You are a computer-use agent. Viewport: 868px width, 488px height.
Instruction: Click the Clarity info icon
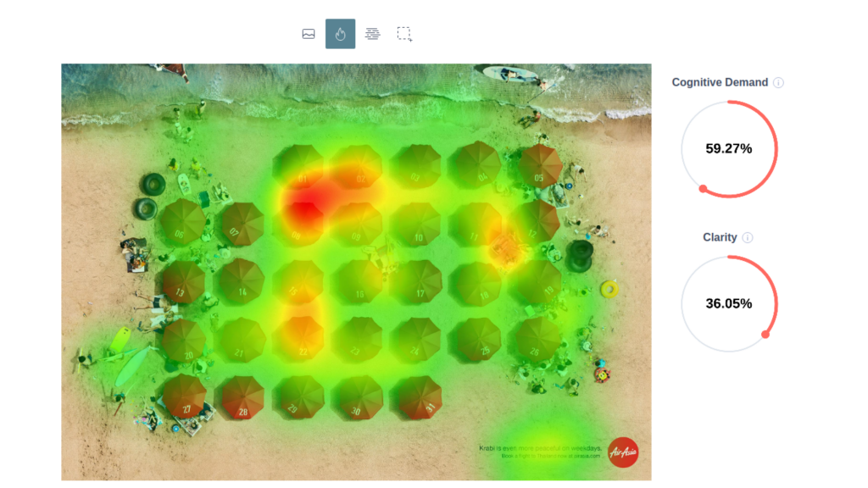tap(748, 238)
